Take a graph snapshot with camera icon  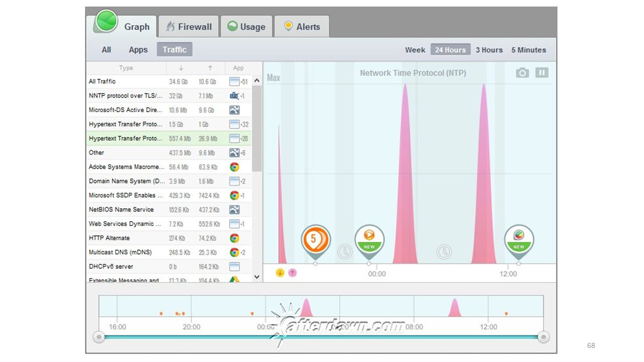522,73
